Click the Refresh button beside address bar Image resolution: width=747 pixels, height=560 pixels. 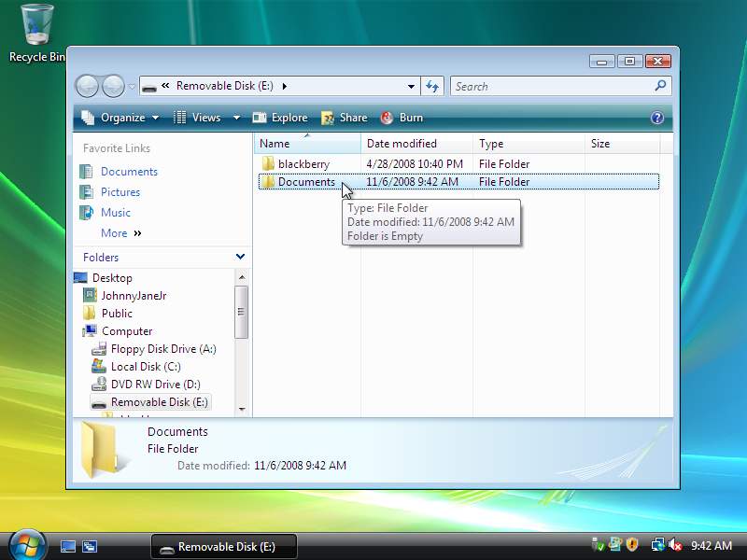coord(431,86)
